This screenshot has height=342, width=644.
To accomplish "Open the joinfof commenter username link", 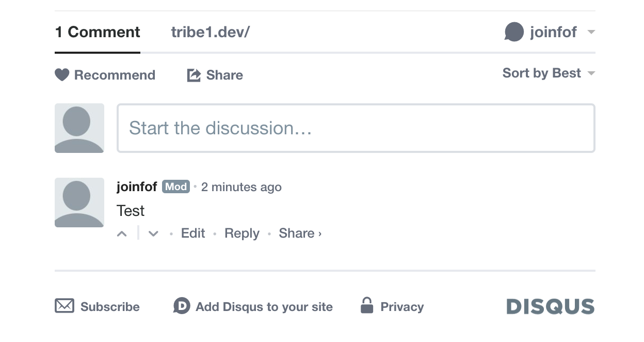I will (137, 186).
